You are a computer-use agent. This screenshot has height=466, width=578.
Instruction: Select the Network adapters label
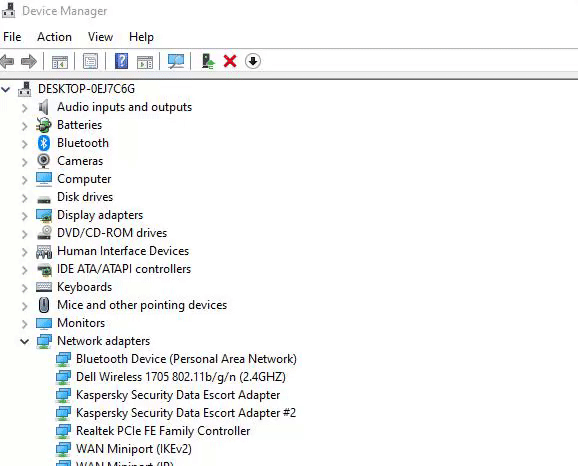[104, 341]
